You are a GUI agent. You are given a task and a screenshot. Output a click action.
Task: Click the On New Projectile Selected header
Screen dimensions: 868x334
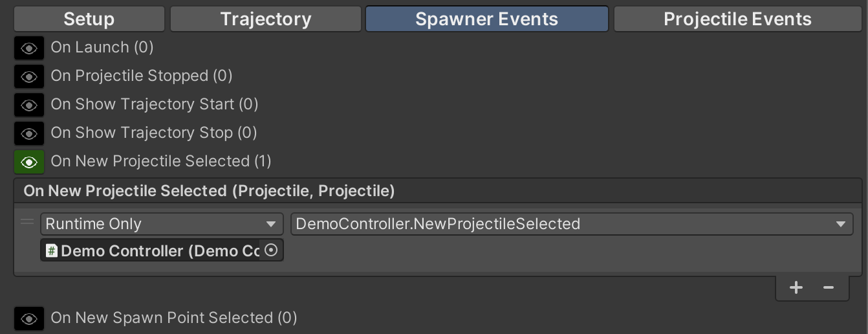[209, 191]
